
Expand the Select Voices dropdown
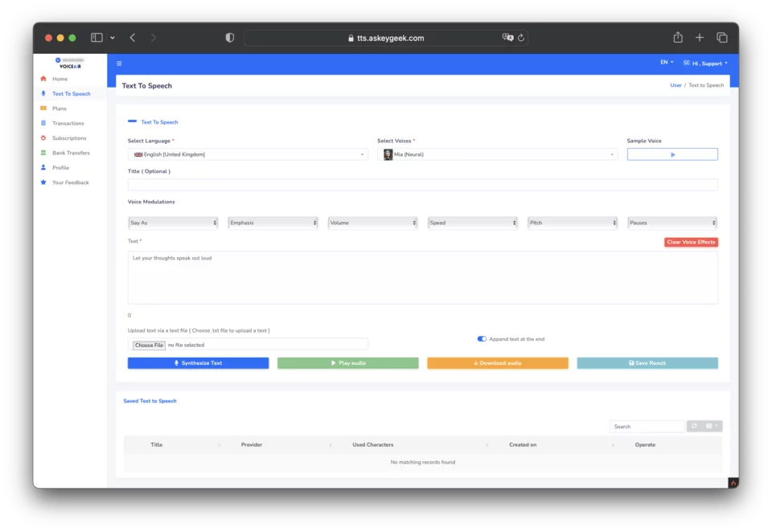[497, 154]
